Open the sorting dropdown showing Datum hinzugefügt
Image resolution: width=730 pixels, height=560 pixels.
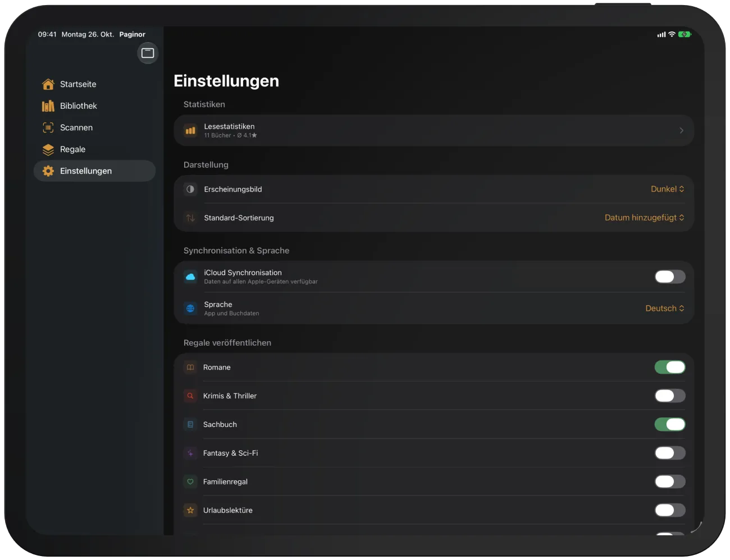pos(645,218)
